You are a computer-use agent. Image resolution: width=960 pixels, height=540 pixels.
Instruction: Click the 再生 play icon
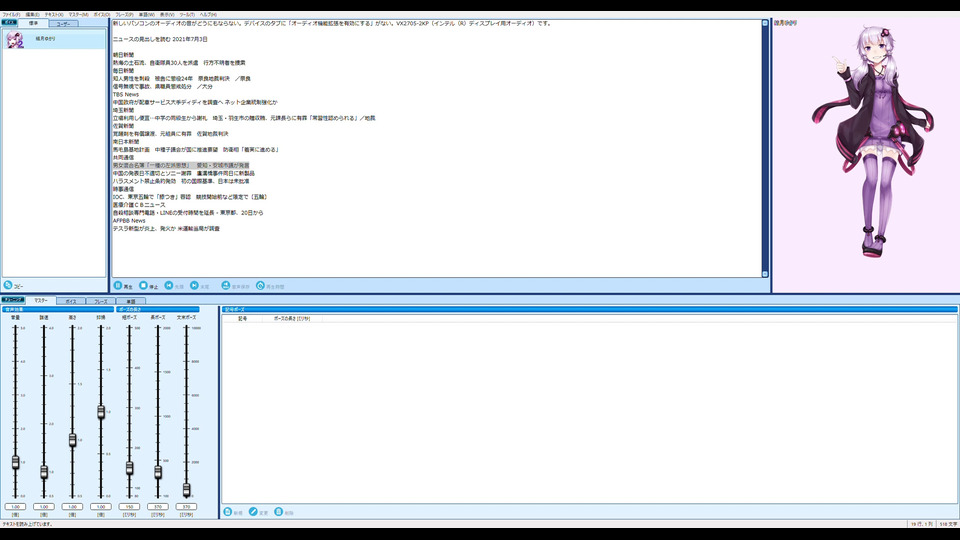click(x=118, y=285)
